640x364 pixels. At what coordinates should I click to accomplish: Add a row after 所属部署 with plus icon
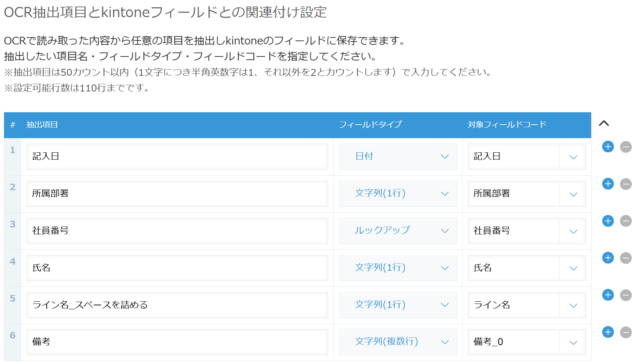(x=608, y=184)
